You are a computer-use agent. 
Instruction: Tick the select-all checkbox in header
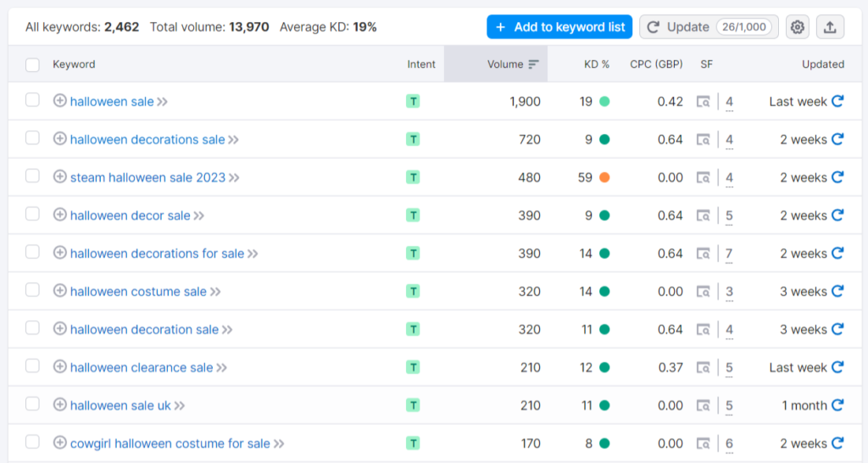click(x=33, y=64)
